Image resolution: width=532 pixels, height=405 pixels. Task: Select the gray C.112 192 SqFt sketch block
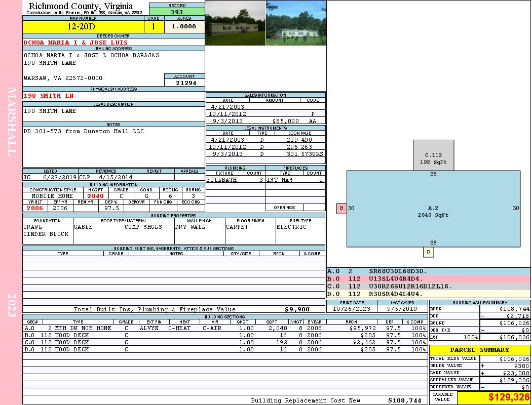coord(433,155)
